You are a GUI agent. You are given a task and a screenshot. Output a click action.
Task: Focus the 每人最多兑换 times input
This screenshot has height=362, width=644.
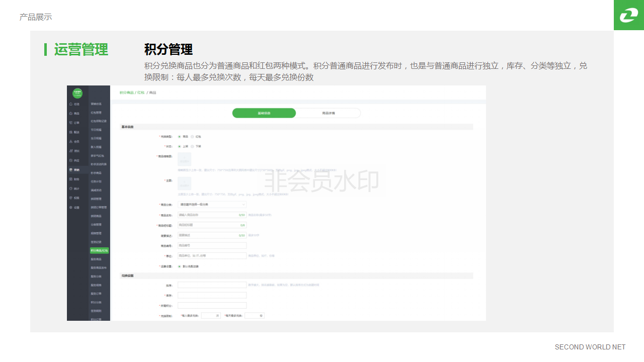point(211,316)
